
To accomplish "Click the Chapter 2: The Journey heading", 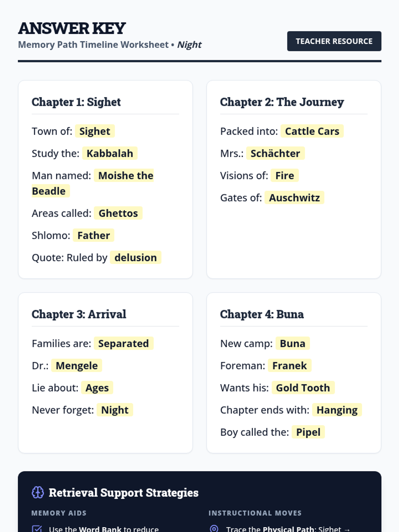I will 282,102.
